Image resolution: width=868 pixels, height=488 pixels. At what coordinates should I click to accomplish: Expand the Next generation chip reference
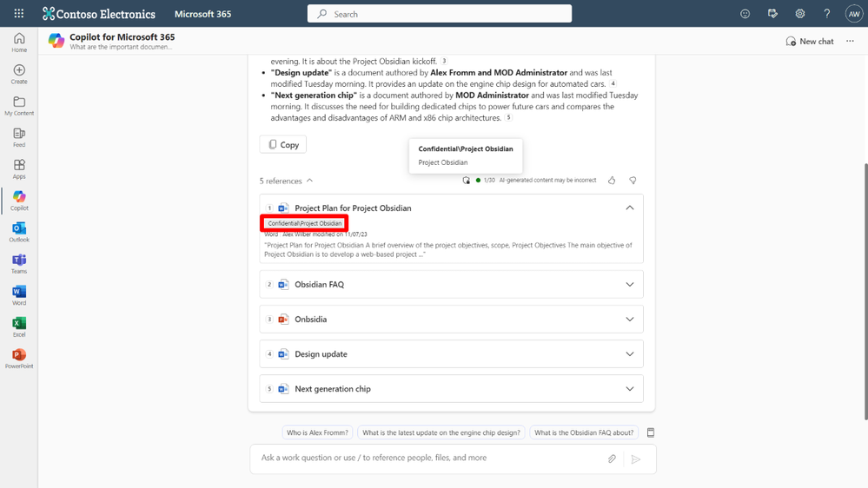[x=451, y=389]
